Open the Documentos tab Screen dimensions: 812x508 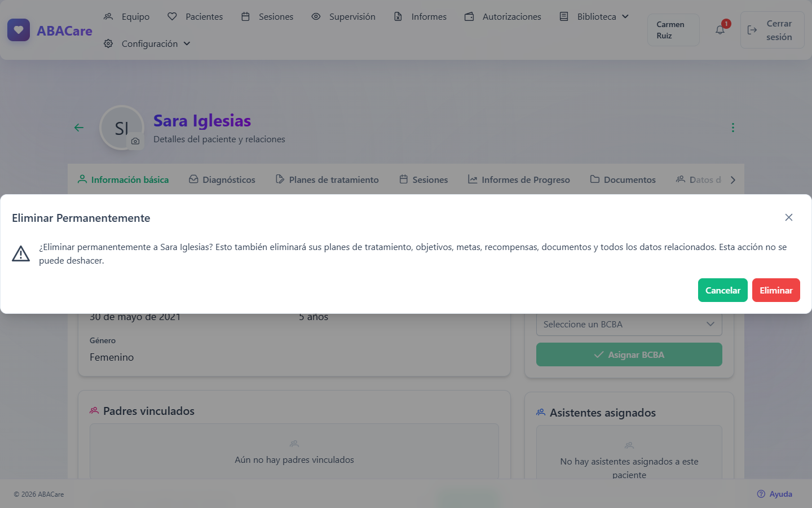[623, 179]
